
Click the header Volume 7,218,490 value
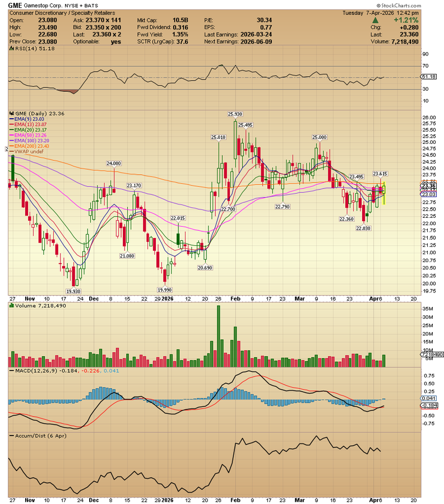pyautogui.click(x=405, y=42)
